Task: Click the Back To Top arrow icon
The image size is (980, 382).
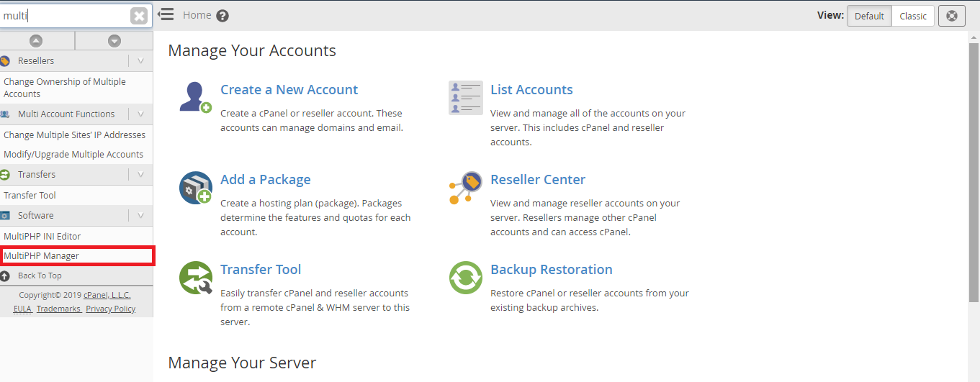Action: click(x=5, y=276)
